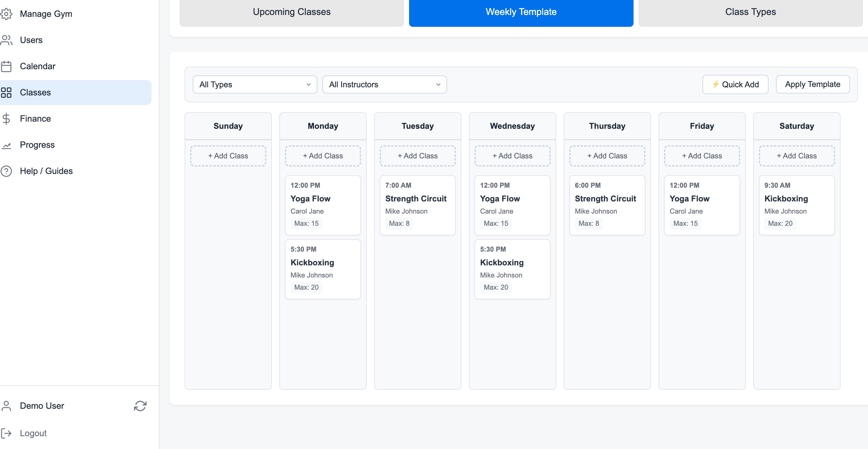Click the Wednesday column header
Image resolution: width=868 pixels, height=449 pixels.
coord(512,126)
